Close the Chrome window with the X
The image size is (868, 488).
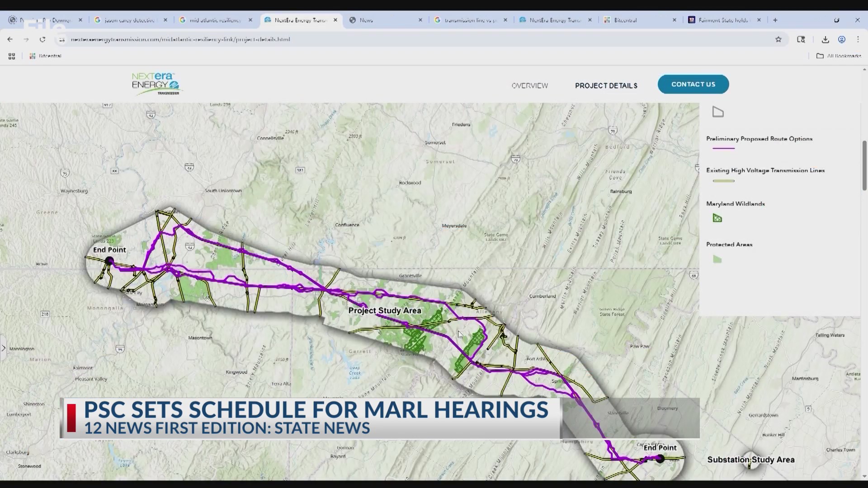(857, 20)
